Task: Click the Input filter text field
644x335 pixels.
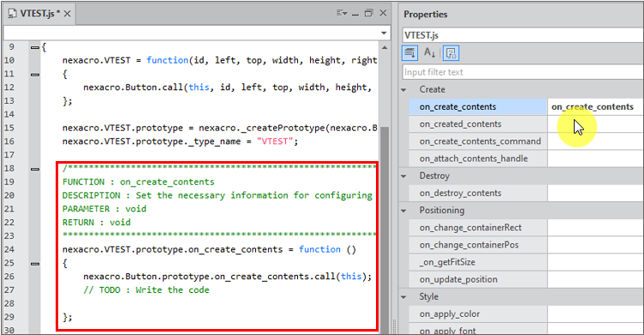Action: (x=523, y=72)
